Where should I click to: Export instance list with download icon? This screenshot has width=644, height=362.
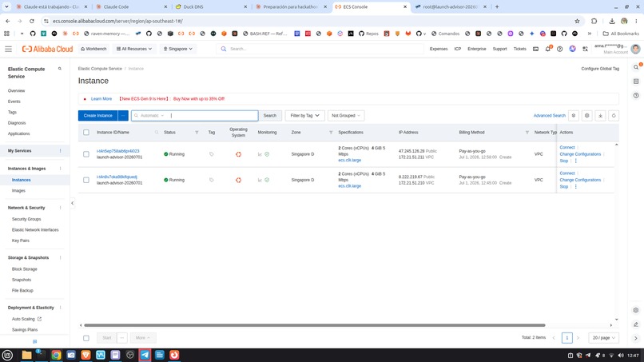[600, 115]
